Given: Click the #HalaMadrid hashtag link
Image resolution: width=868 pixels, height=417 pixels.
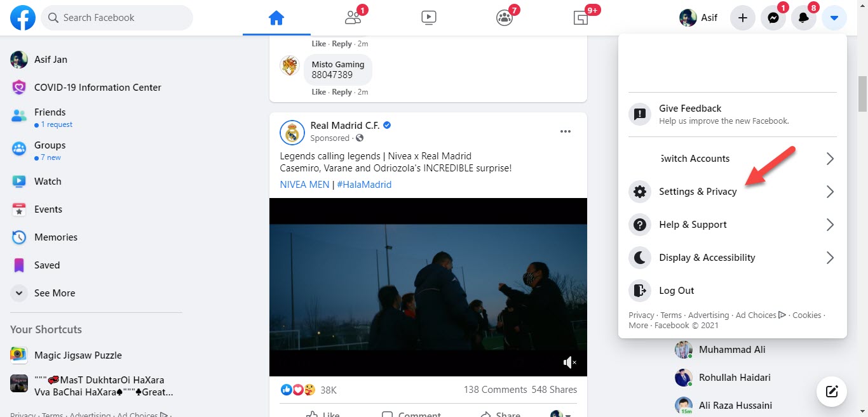Looking at the screenshot, I should pyautogui.click(x=364, y=185).
